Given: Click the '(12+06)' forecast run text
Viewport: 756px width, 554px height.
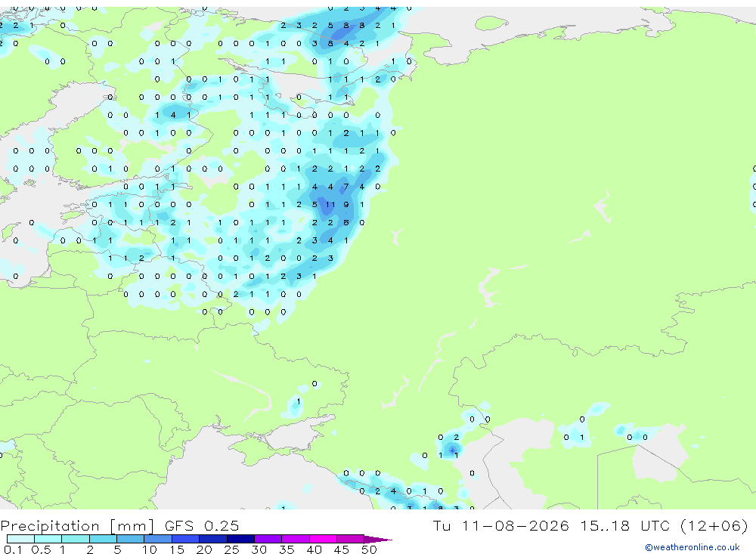Looking at the screenshot, I should [x=714, y=525].
